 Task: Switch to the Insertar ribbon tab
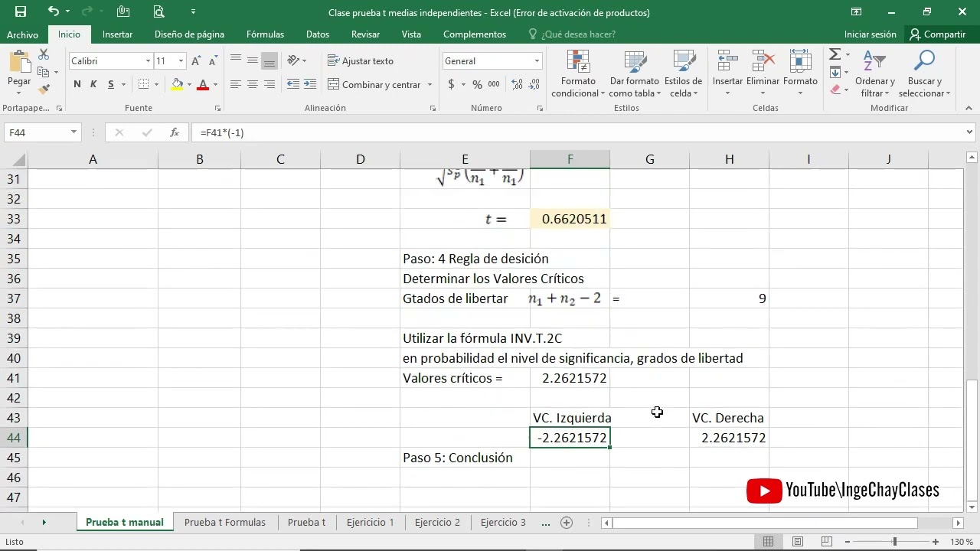117,34
